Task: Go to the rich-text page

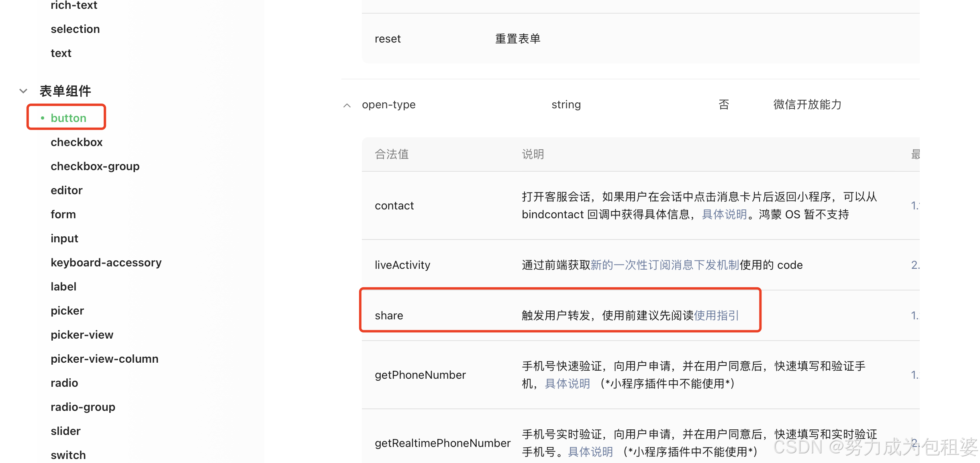Action: pos(74,5)
